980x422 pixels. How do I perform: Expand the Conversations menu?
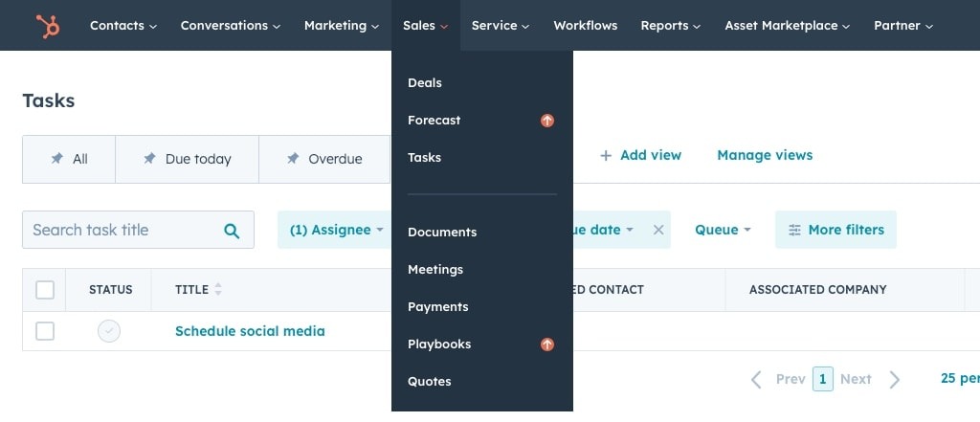pyautogui.click(x=231, y=26)
